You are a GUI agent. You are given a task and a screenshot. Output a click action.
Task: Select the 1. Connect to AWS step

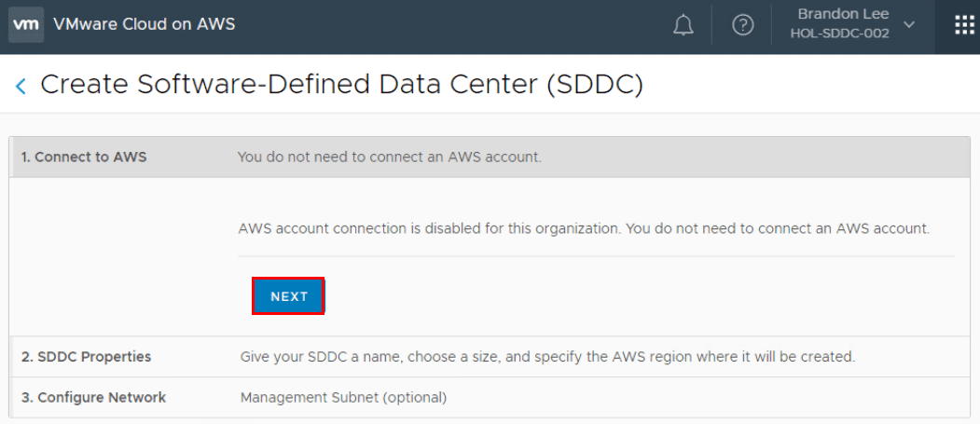click(x=84, y=157)
